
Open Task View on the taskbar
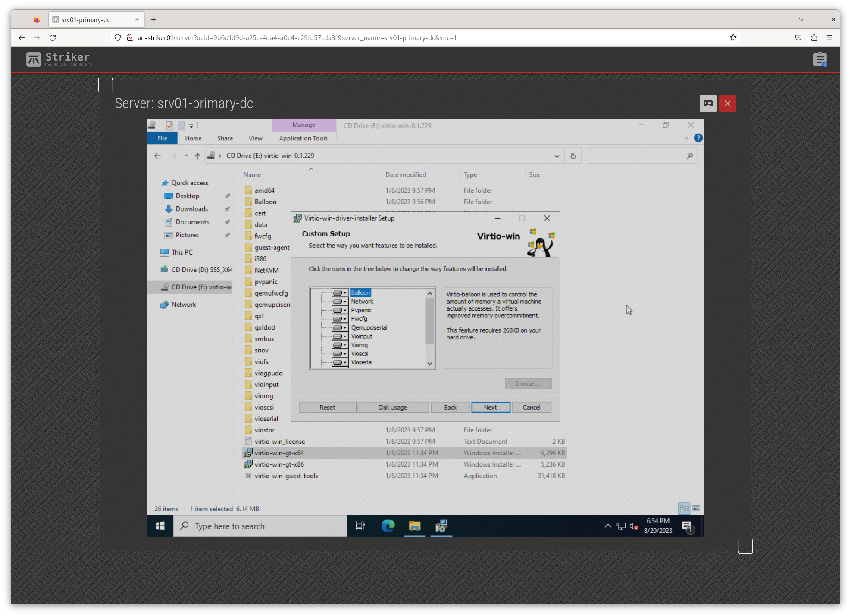coord(360,526)
